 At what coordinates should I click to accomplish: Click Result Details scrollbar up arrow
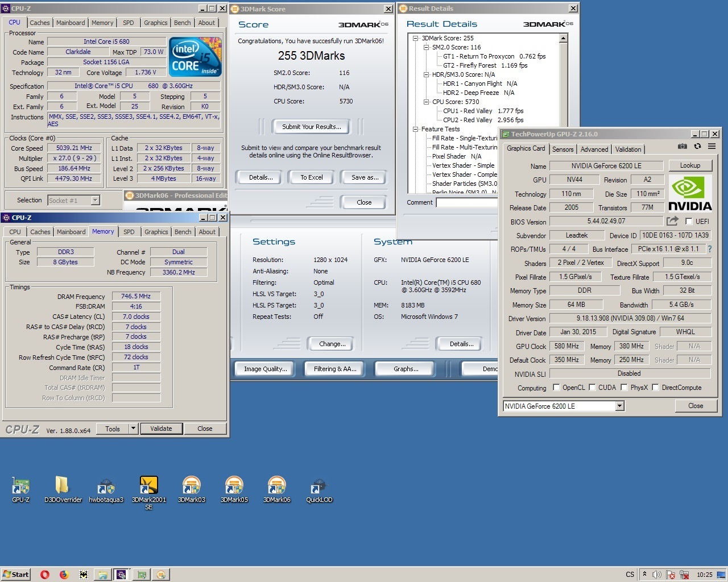point(563,38)
